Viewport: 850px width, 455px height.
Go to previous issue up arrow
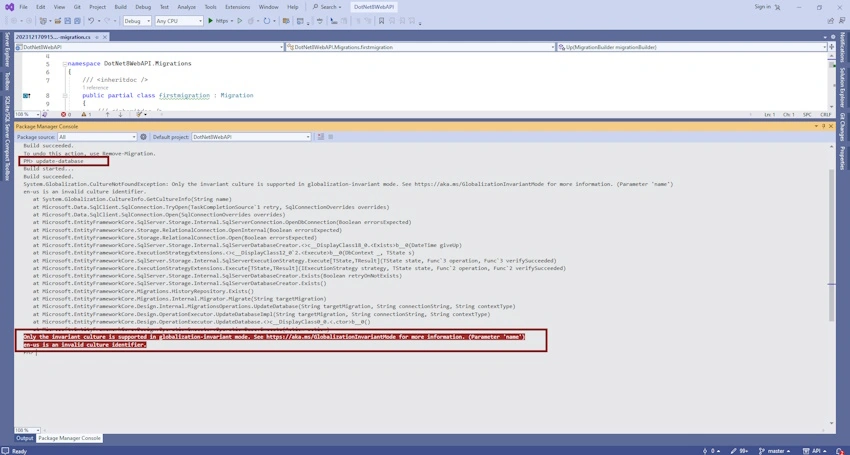pyautogui.click(x=107, y=114)
